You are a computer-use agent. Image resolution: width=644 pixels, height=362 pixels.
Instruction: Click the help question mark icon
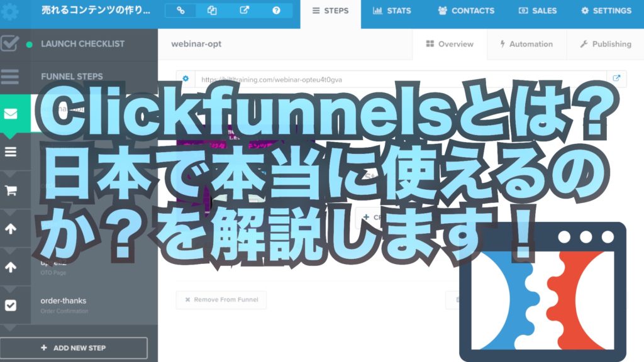coord(277,11)
